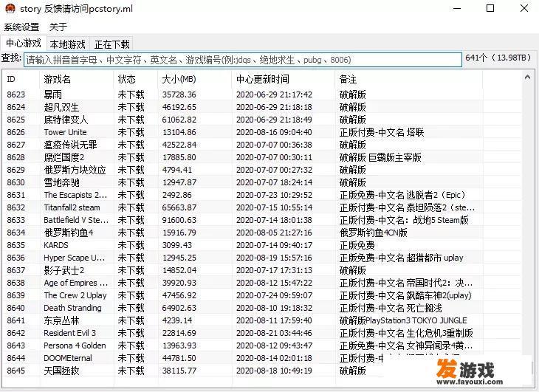This screenshot has width=539, height=392.
Task: Select the Resident Evil 3 row
Action: click(x=262, y=333)
